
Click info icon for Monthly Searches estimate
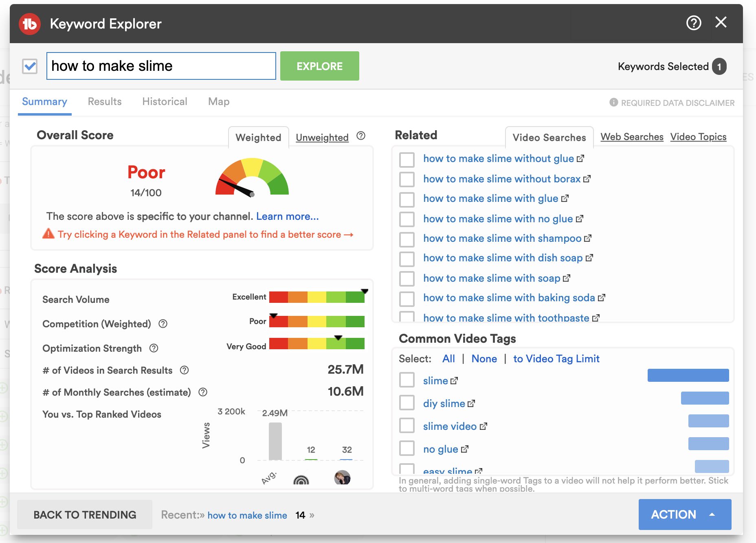(203, 392)
